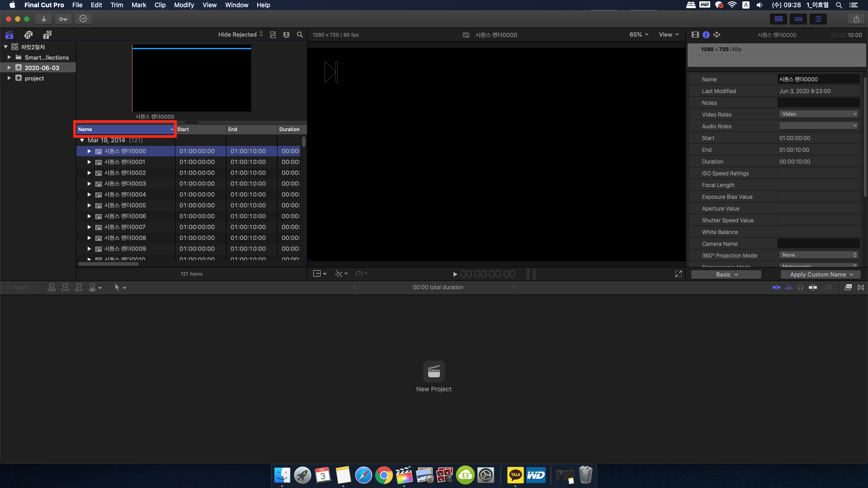Open the Video inspector filmstrip icon
The width and height of the screenshot is (868, 488).
click(695, 35)
